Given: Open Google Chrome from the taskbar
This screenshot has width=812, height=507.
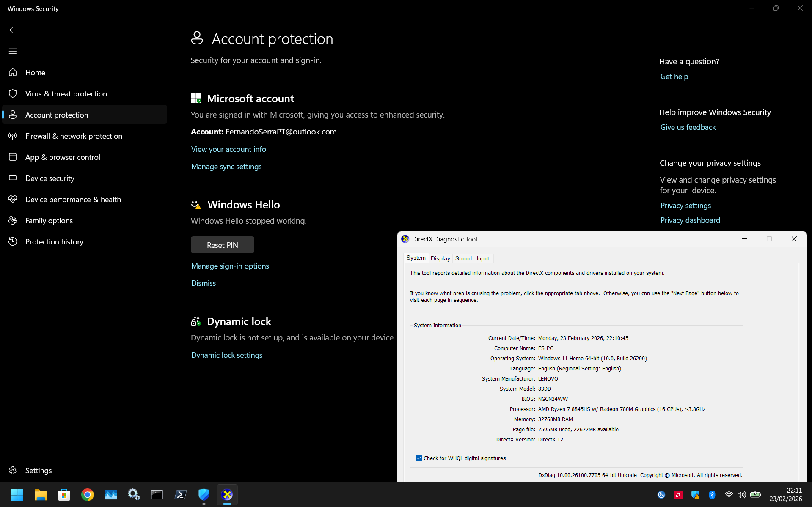Looking at the screenshot, I should pos(88,494).
